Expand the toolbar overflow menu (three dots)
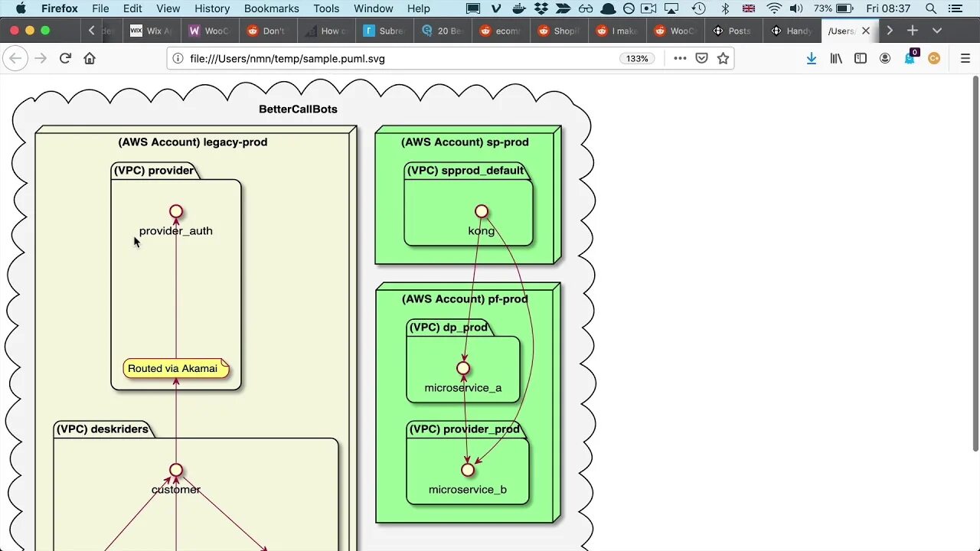Viewport: 980px width, 551px height. (x=680, y=58)
